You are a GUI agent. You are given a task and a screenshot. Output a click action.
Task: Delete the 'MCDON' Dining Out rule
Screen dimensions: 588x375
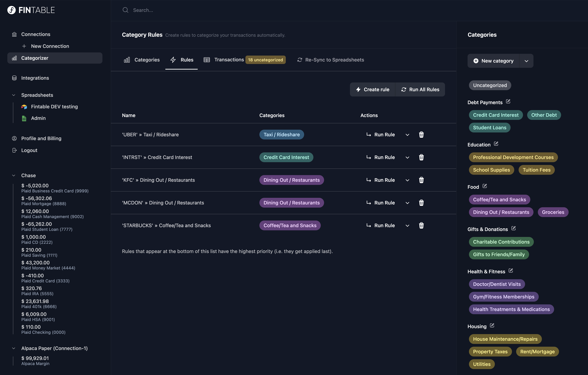click(x=421, y=203)
